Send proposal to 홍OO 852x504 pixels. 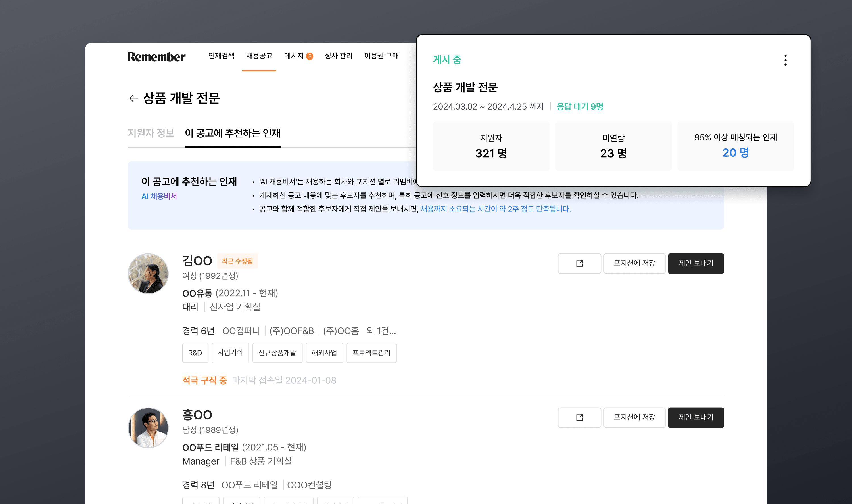coord(695,417)
